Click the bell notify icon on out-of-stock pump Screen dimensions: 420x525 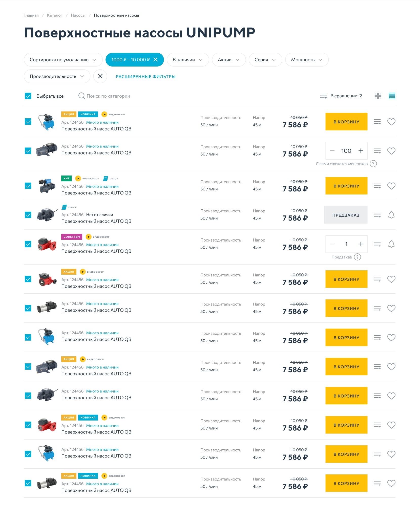[391, 215]
